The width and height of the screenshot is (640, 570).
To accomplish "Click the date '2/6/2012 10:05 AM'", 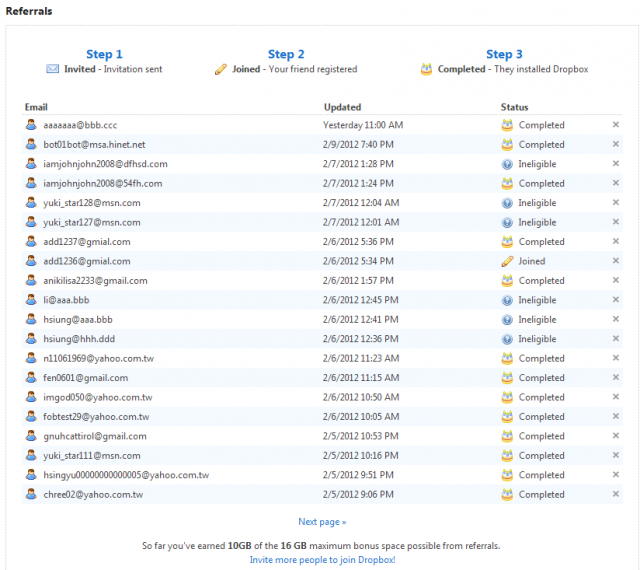I will click(361, 417).
